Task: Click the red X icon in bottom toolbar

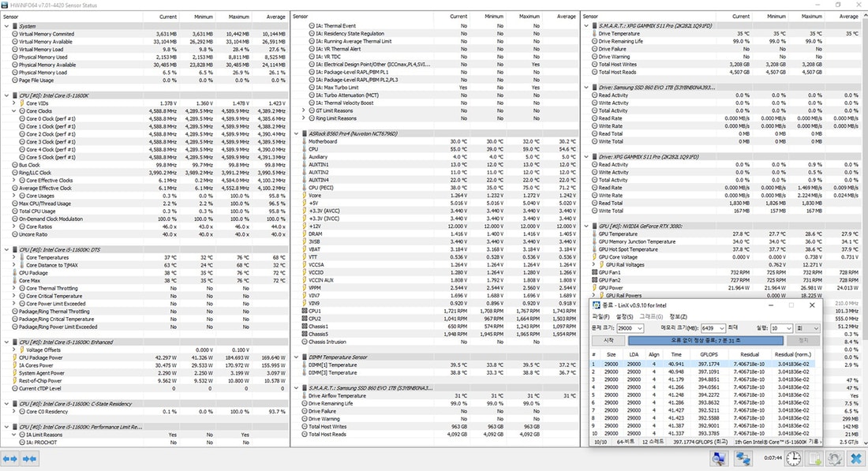Action: [x=855, y=459]
